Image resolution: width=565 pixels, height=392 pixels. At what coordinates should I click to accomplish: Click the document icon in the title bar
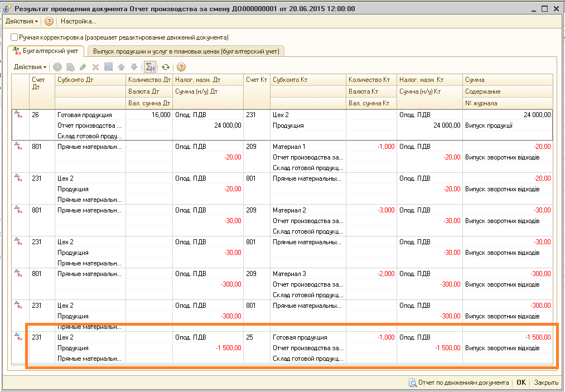[x=7, y=9]
